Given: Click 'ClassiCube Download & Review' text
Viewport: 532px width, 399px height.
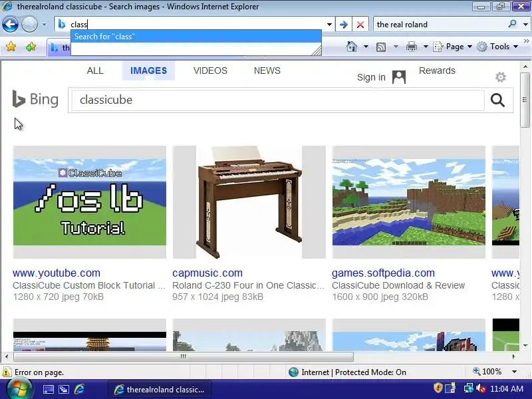Looking at the screenshot, I should tap(398, 285).
